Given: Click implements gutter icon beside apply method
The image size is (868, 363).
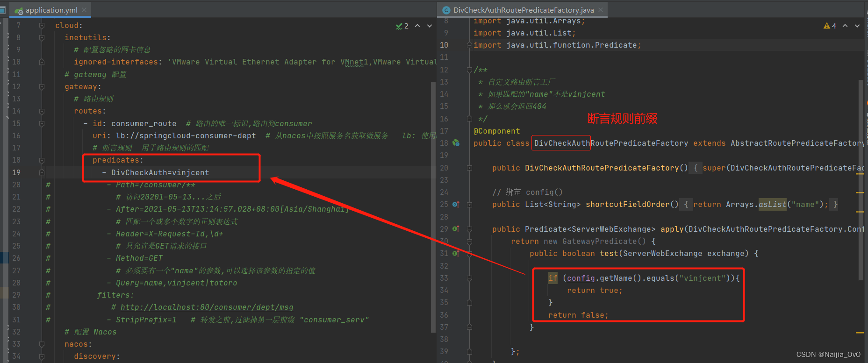Looking at the screenshot, I should tap(456, 229).
